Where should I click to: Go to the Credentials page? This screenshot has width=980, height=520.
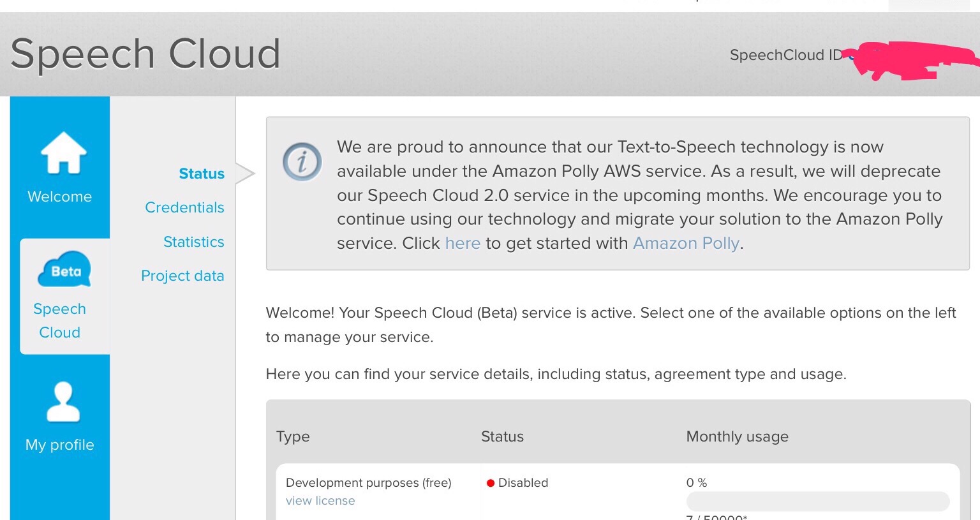point(184,207)
